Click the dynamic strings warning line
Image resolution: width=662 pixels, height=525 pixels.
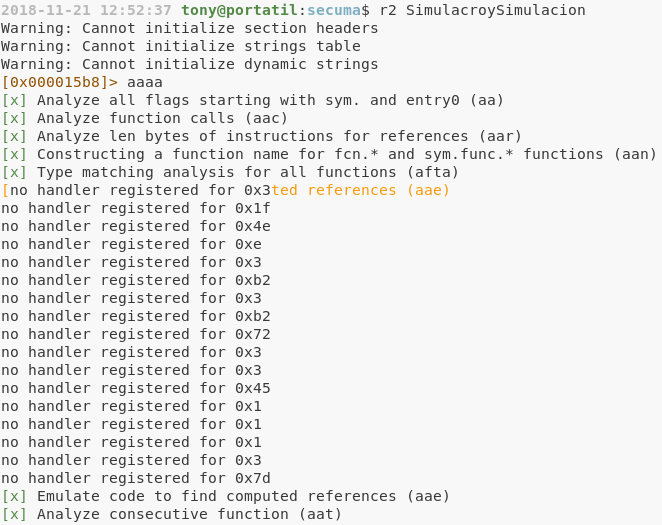(190, 64)
